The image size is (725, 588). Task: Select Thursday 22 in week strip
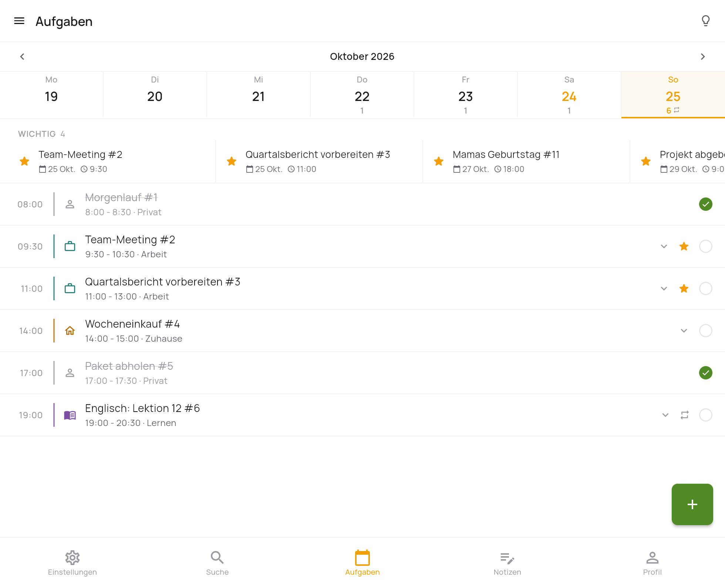coord(362,95)
